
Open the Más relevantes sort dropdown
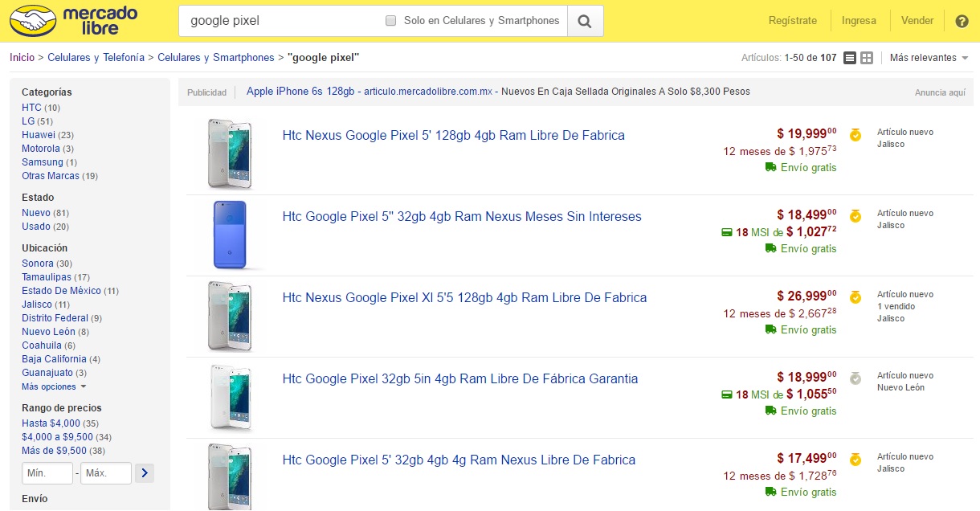tap(929, 58)
